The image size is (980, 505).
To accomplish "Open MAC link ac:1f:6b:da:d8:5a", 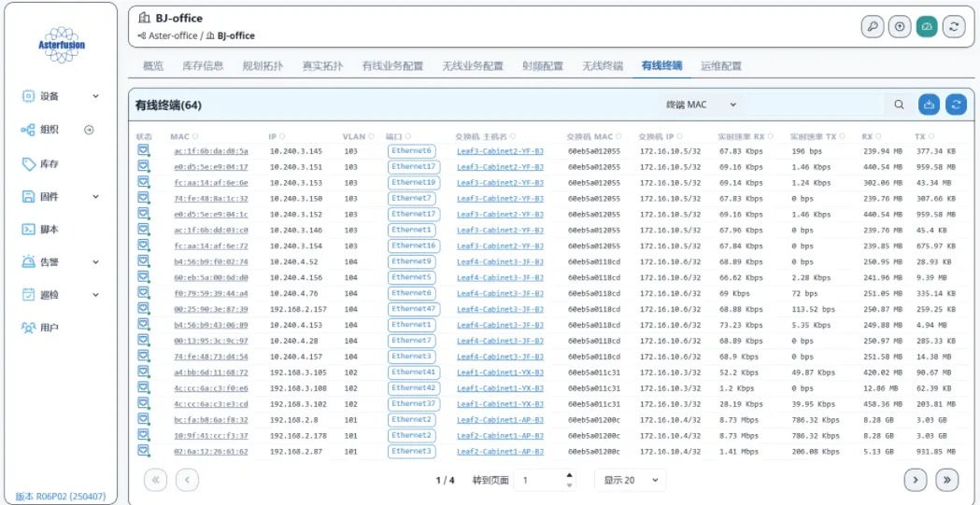I will click(x=210, y=151).
